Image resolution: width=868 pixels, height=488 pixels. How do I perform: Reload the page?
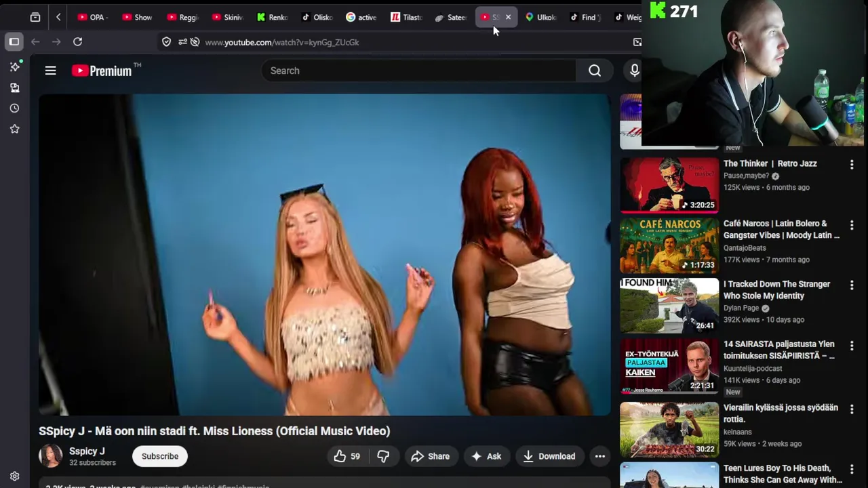point(78,42)
